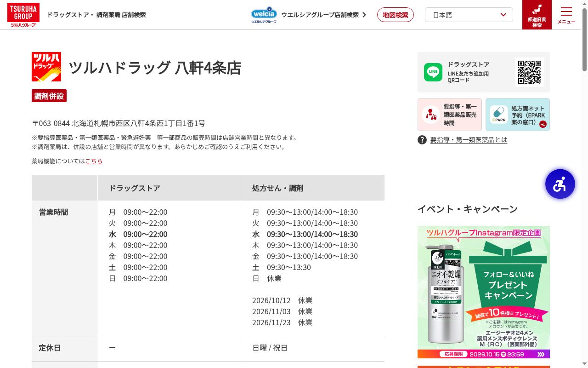Click the 日曜 / 祝日 holiday cell
The width and height of the screenshot is (588, 368).
point(270,348)
